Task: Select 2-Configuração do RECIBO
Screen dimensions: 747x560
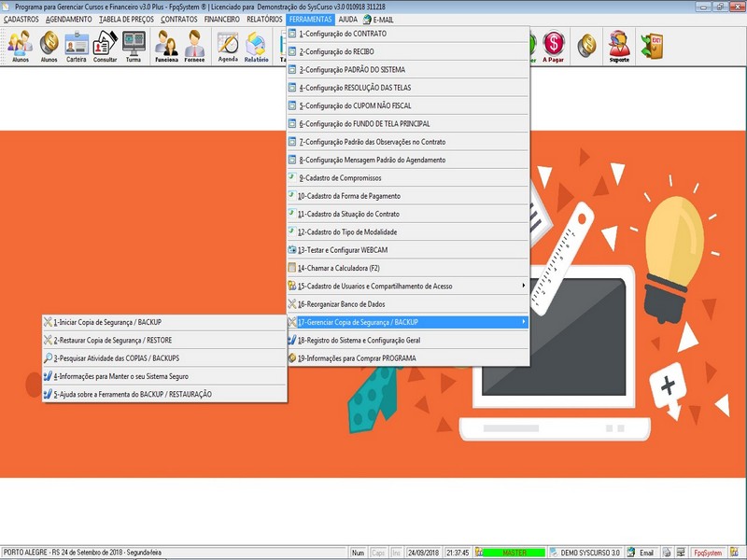Action: coord(408,52)
